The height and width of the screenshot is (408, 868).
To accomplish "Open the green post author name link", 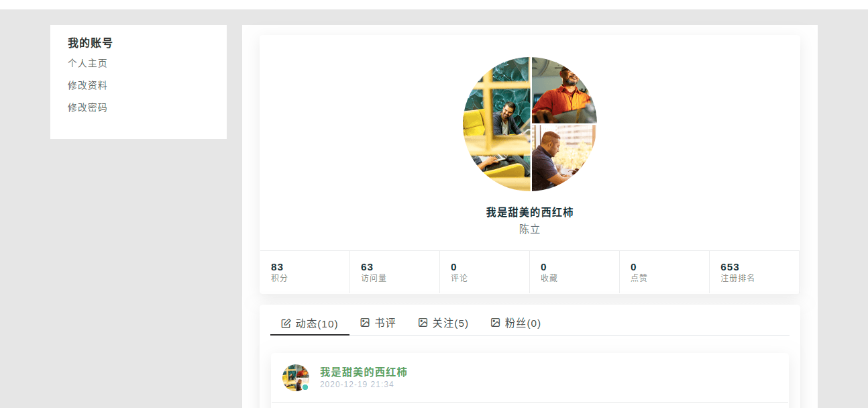I will [364, 372].
